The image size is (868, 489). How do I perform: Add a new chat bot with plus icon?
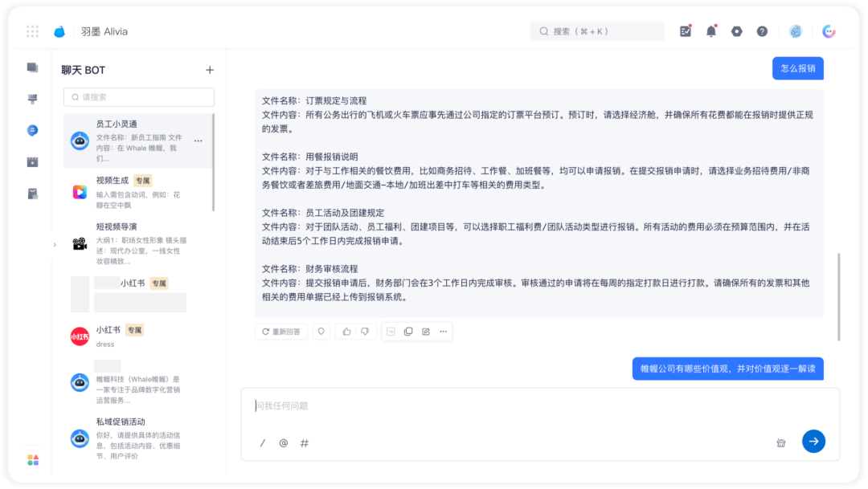[209, 70]
